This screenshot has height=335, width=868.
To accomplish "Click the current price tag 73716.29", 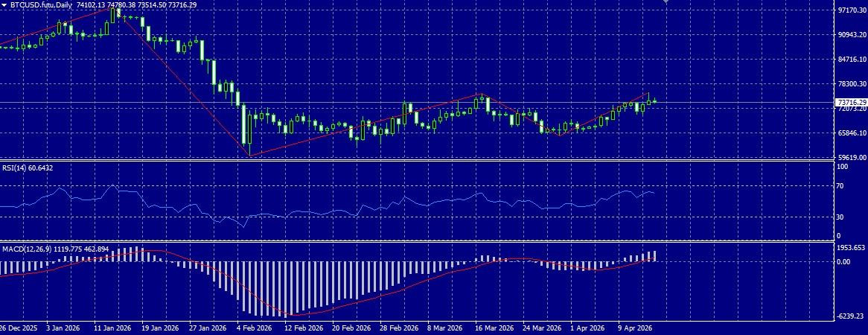I will [x=851, y=103].
